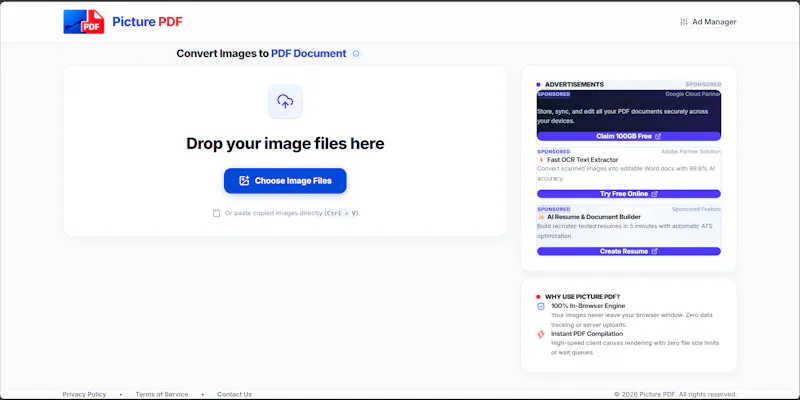
Task: Click Create Resume button
Action: (x=629, y=251)
